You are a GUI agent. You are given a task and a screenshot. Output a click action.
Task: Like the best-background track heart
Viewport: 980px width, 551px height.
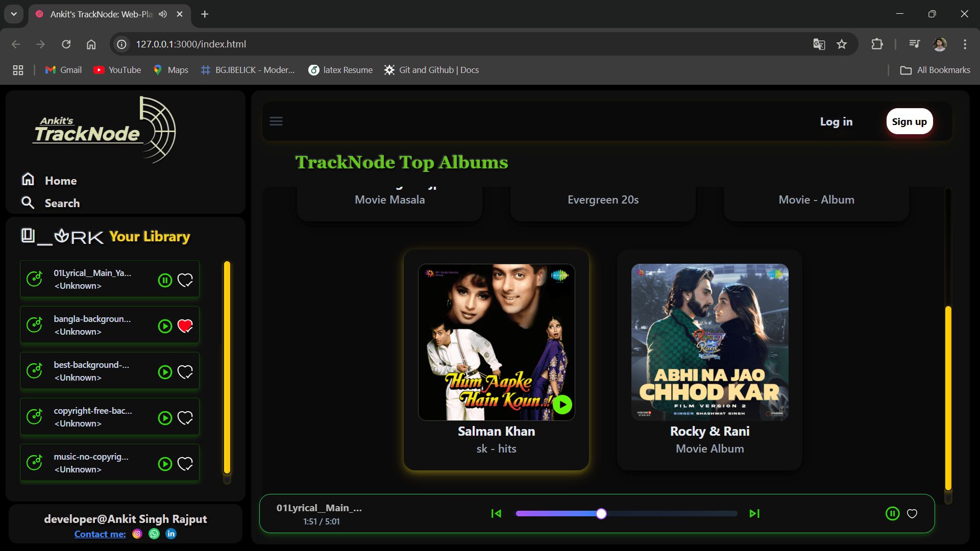185,372
